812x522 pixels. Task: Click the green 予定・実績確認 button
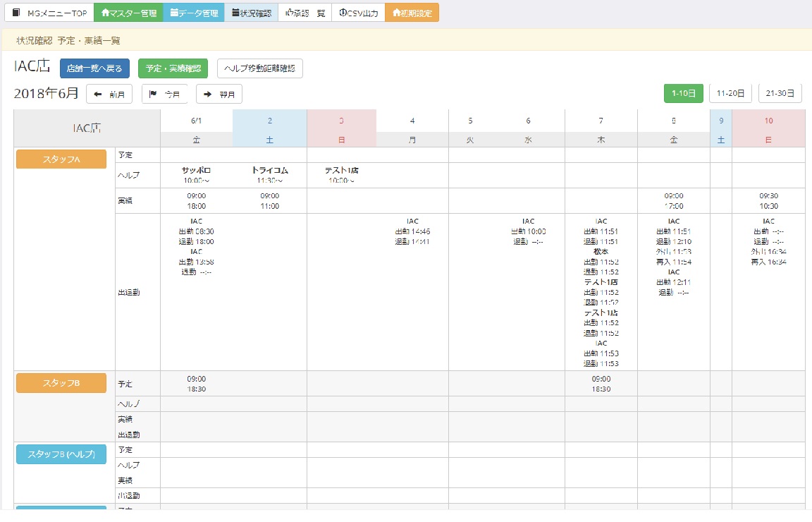[173, 68]
